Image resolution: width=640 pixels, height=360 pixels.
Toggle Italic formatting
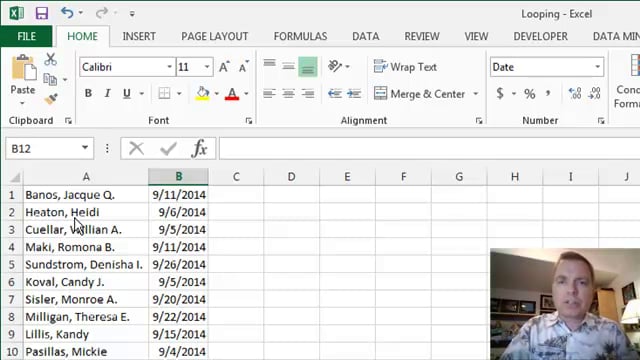coord(107,93)
